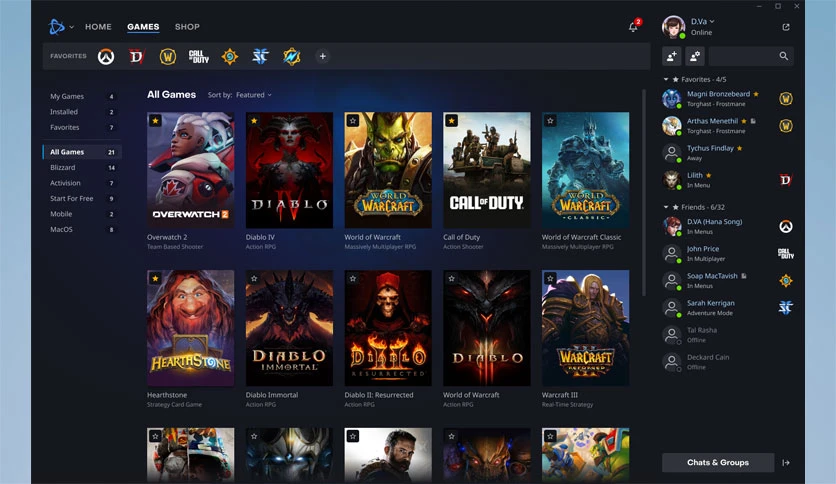Open D.Va account status dropdown
836x484 pixels.
coord(703,22)
